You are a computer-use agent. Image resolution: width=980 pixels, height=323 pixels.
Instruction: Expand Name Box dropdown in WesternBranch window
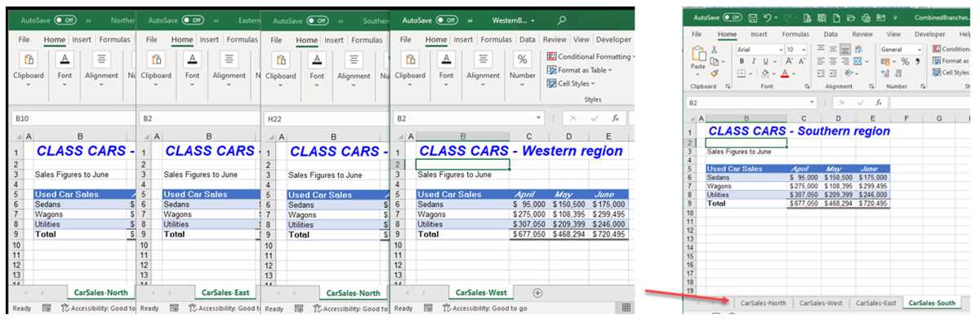(537, 118)
